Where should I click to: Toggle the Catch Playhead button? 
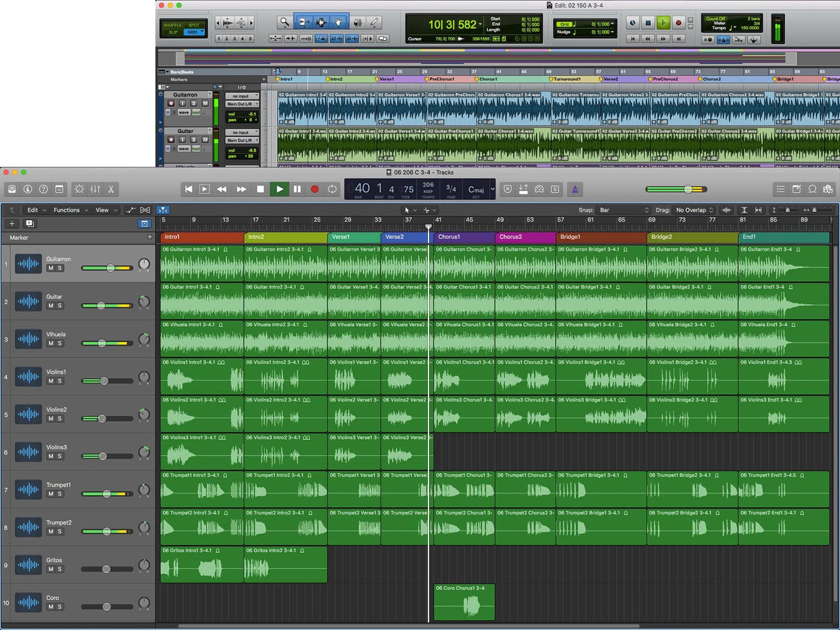(x=163, y=210)
